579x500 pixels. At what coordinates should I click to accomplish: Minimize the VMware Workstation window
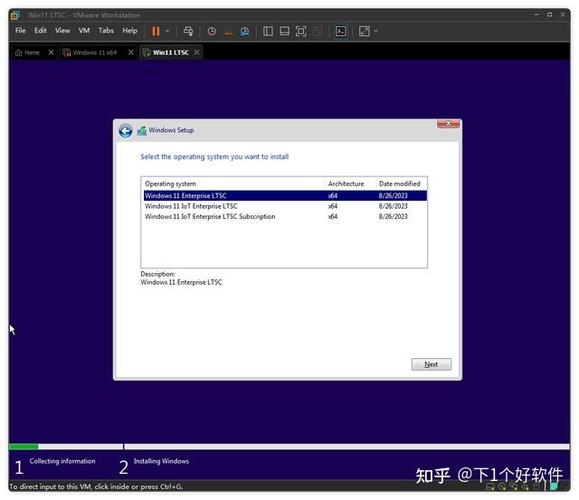[x=537, y=14]
